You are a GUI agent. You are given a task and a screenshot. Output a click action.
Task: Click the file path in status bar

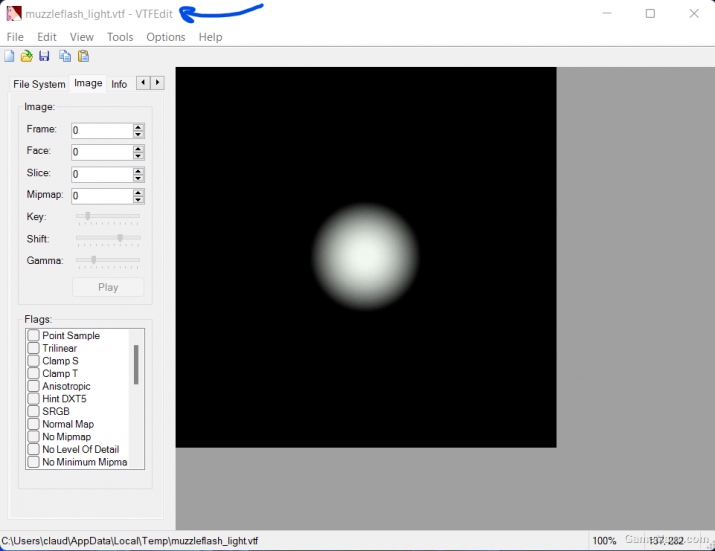130,541
